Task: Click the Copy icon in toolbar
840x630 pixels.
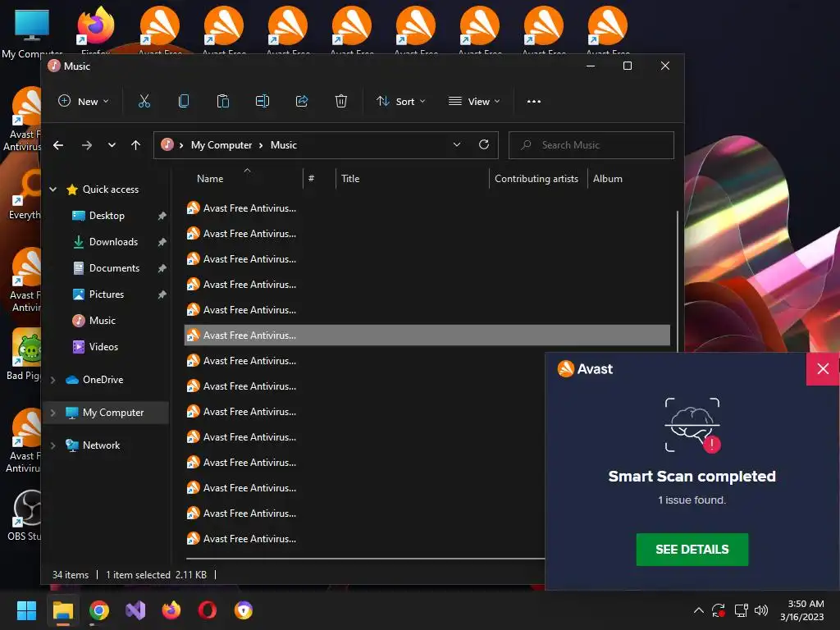Action: (183, 101)
